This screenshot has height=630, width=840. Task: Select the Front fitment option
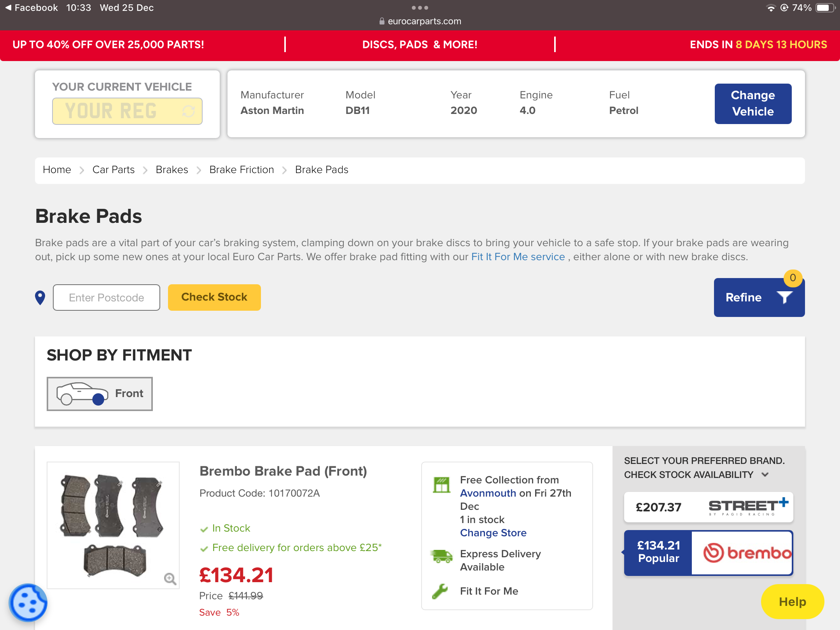pyautogui.click(x=100, y=394)
